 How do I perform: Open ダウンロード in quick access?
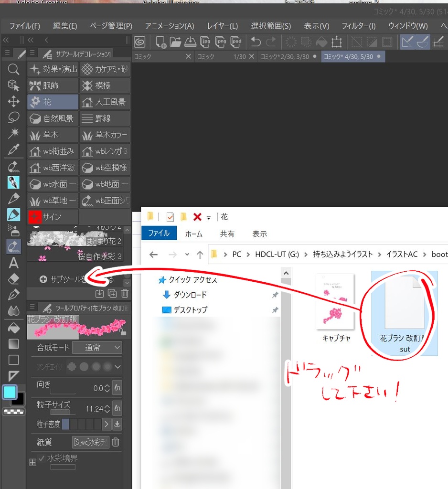(190, 294)
